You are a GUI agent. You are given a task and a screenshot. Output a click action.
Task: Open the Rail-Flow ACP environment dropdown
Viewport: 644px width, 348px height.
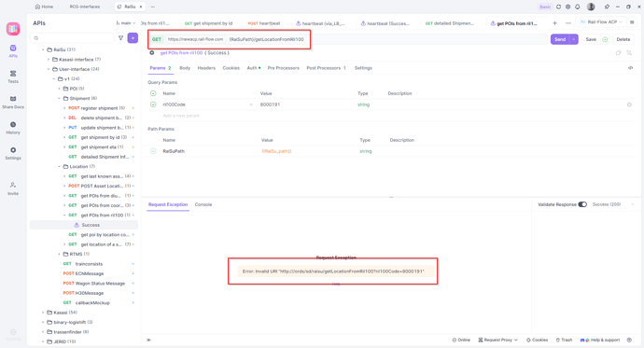pos(601,22)
